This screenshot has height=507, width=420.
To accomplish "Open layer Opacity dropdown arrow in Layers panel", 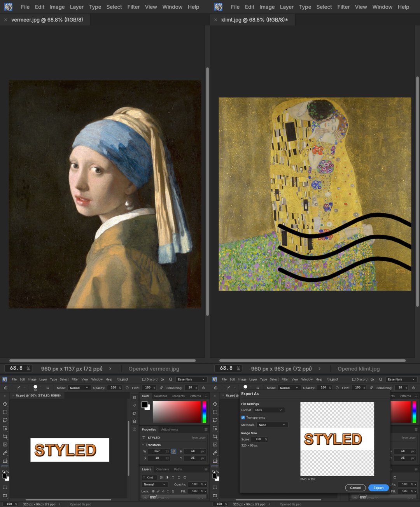I will pyautogui.click(x=205, y=484).
